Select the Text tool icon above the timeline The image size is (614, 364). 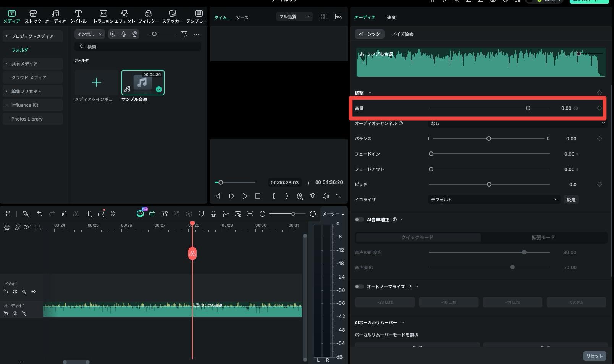click(89, 214)
